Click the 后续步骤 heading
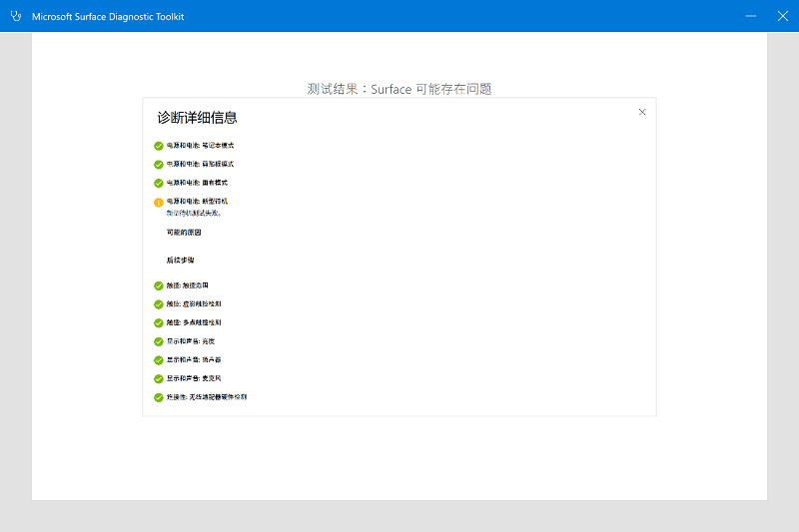This screenshot has height=532, width=799. pos(181,261)
